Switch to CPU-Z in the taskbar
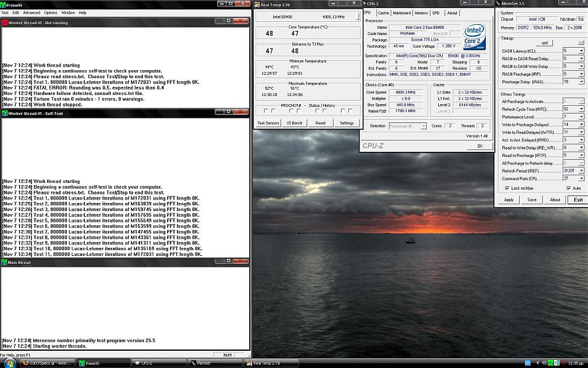The width and height of the screenshot is (588, 368). pos(159,363)
